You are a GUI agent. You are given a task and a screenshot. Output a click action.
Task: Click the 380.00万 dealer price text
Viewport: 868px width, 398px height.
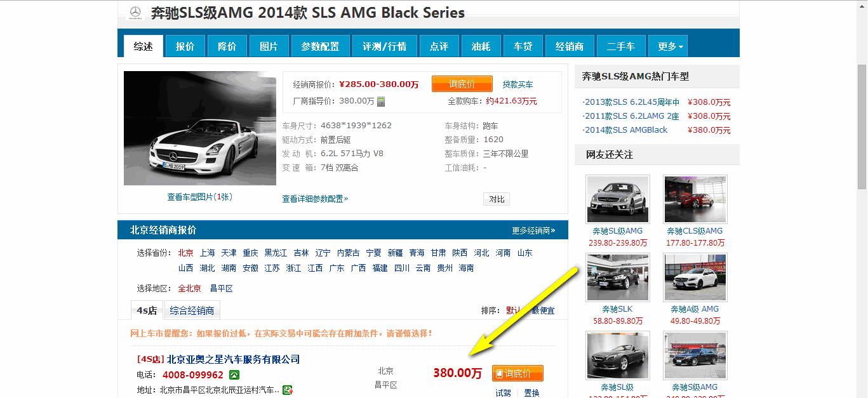(x=458, y=373)
